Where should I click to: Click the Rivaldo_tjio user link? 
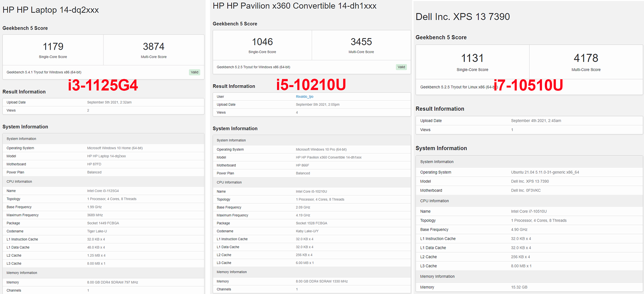click(x=305, y=96)
